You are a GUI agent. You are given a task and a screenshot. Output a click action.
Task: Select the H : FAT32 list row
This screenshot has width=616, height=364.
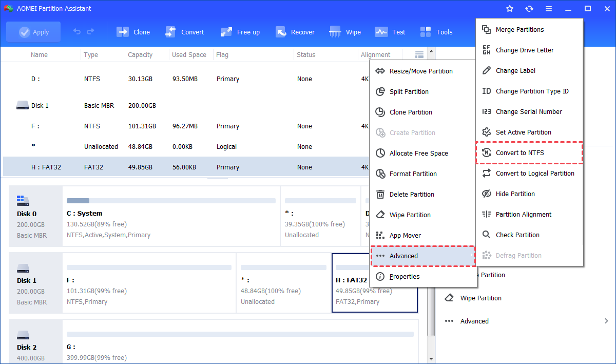186,167
